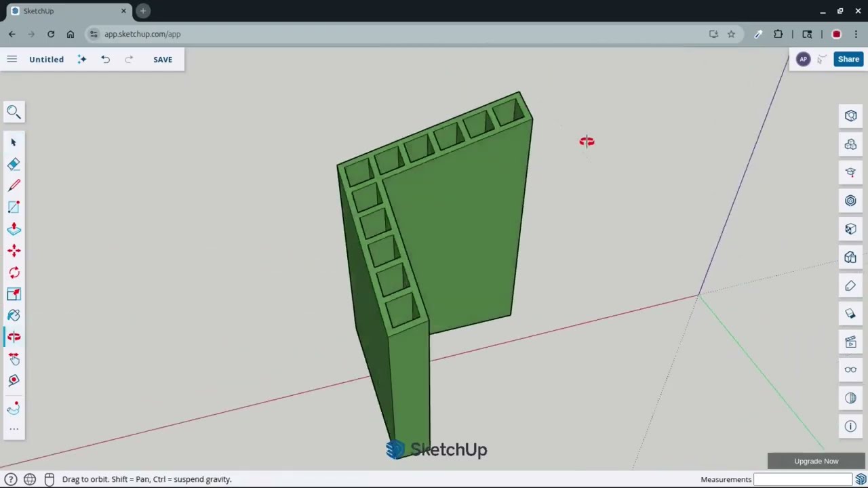Select the Move tool with four arrows
The height and width of the screenshot is (488, 868).
(14, 251)
